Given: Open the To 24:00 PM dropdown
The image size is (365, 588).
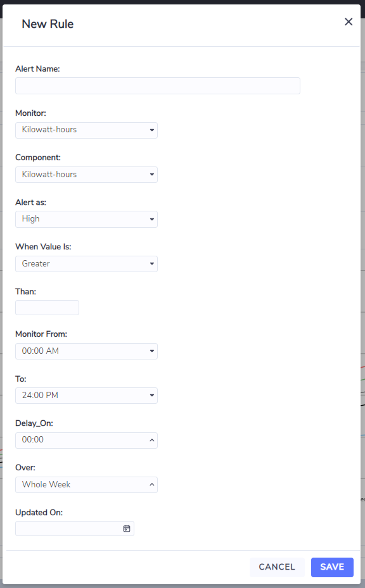Looking at the screenshot, I should (x=86, y=396).
